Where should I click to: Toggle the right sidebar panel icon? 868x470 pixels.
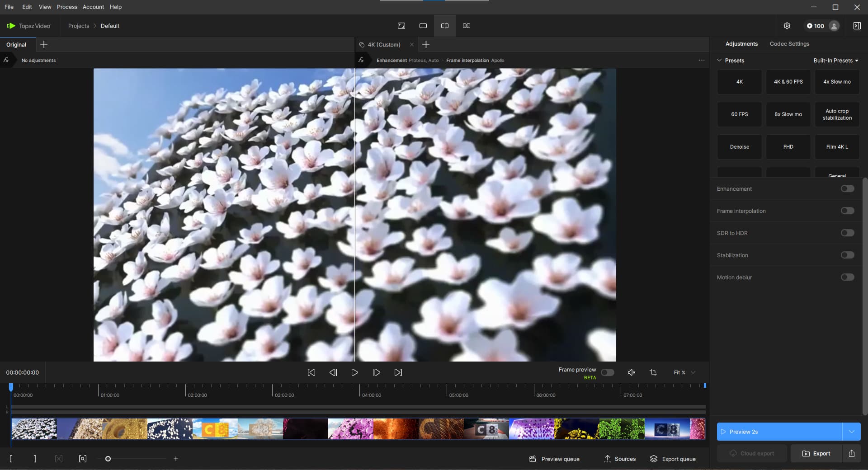pyautogui.click(x=857, y=26)
